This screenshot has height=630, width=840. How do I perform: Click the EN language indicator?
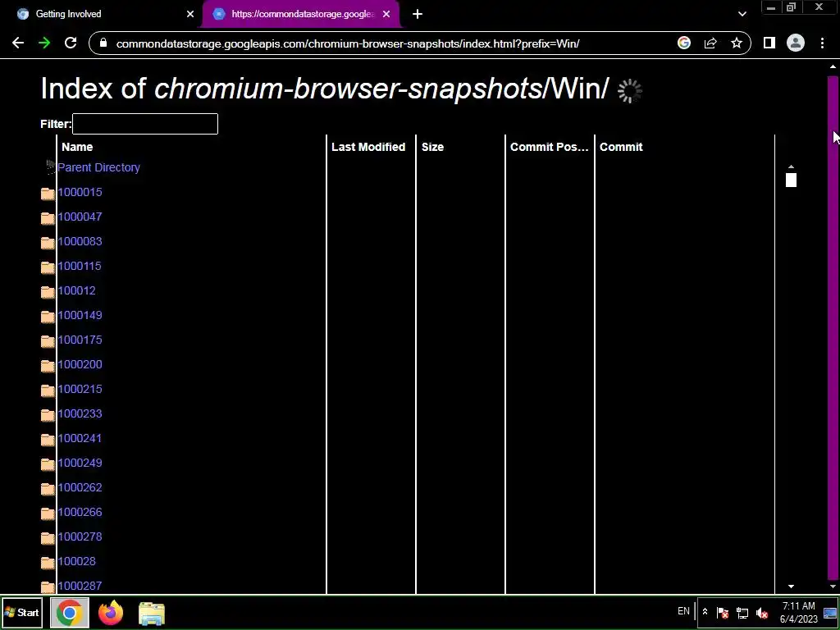tap(683, 611)
